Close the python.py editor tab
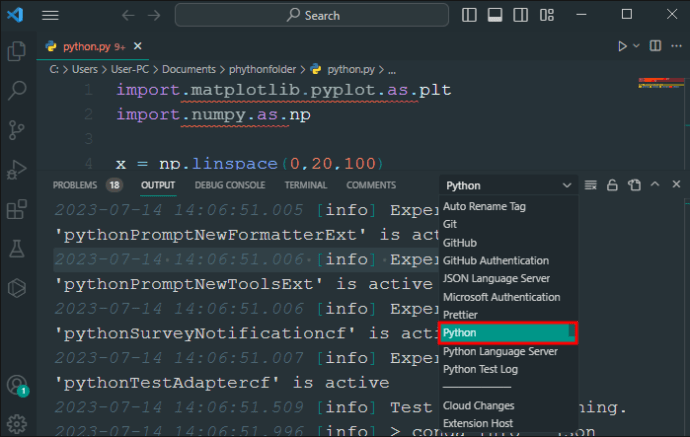This screenshot has height=437, width=690. tap(138, 46)
